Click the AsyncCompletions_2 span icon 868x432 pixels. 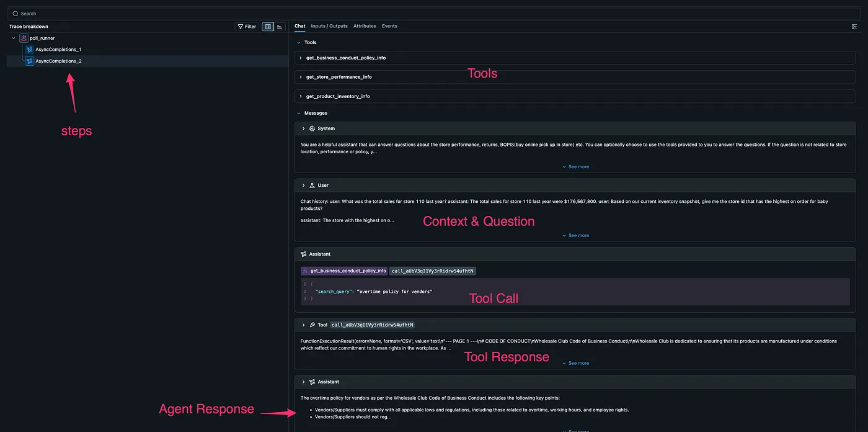[29, 61]
